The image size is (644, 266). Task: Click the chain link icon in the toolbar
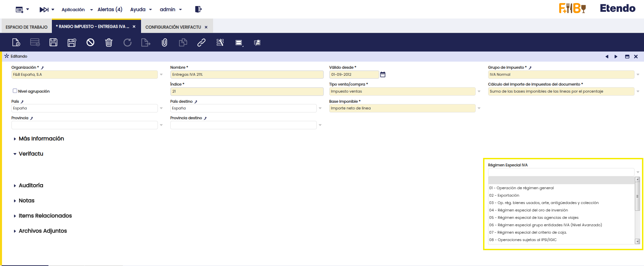(201, 42)
